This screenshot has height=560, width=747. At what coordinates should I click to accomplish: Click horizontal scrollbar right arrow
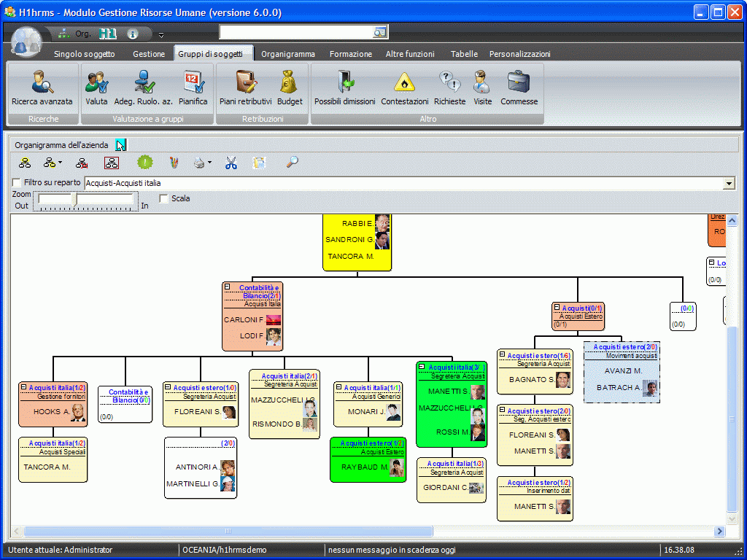[719, 531]
